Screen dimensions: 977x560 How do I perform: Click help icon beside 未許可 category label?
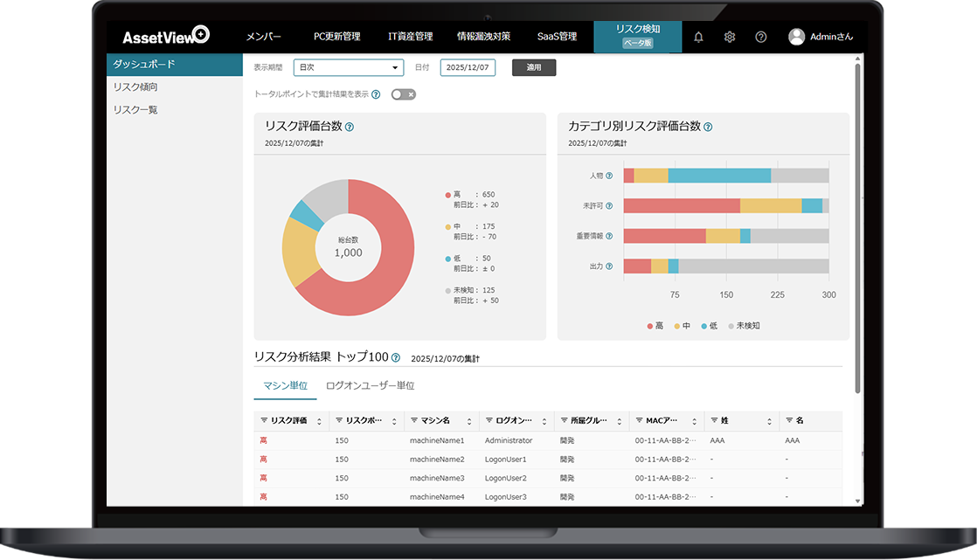pos(609,206)
